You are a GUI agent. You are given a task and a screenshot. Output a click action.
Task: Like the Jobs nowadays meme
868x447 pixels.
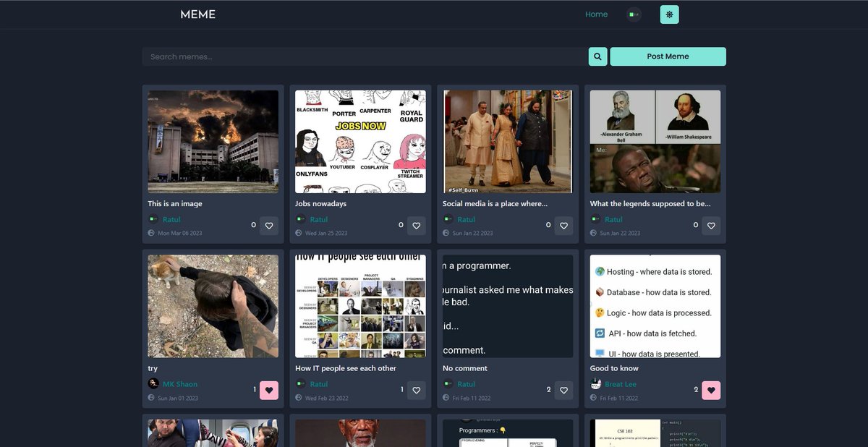click(417, 226)
